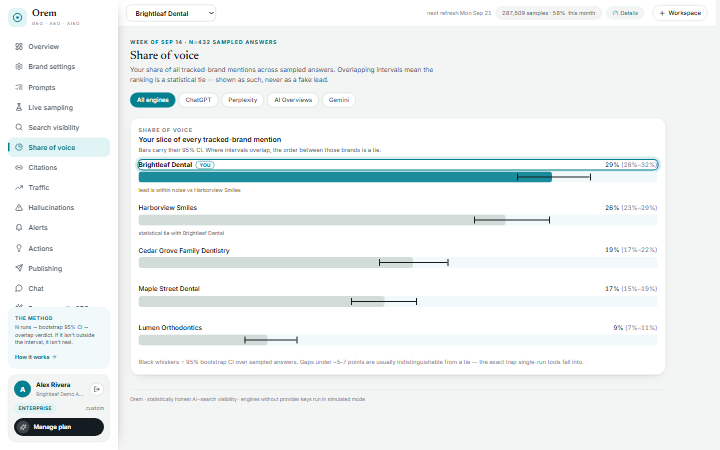The height and width of the screenshot is (450, 720).
Task: Open the Brightleaf Dental brand dropdown
Action: tap(171, 13)
